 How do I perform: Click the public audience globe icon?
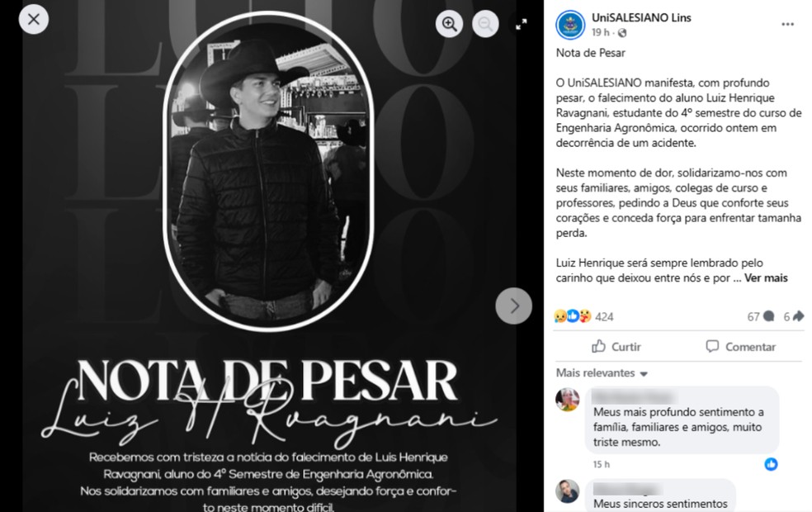[x=622, y=33]
